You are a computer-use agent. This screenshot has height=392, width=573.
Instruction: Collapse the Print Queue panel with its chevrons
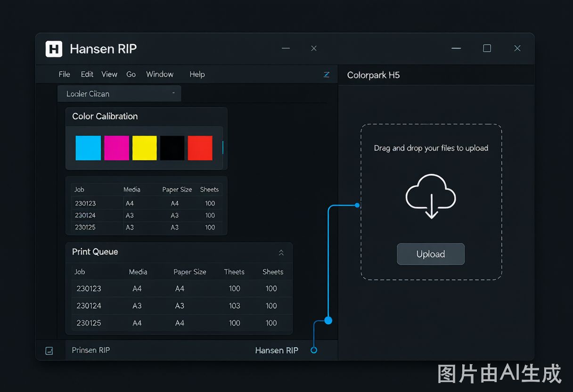pyautogui.click(x=281, y=253)
